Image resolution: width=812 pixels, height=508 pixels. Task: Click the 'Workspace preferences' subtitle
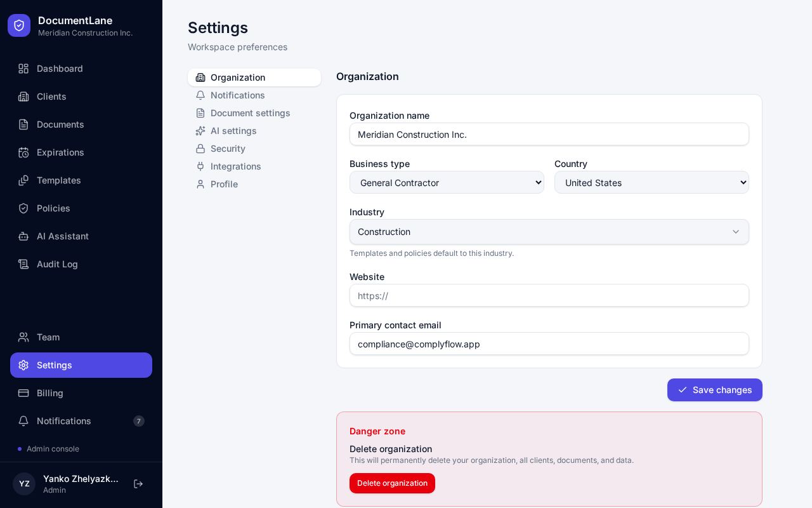[x=237, y=47]
